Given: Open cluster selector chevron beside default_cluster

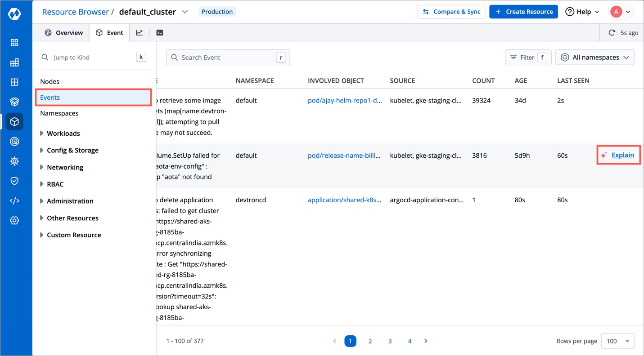Looking at the screenshot, I should tap(185, 12).
